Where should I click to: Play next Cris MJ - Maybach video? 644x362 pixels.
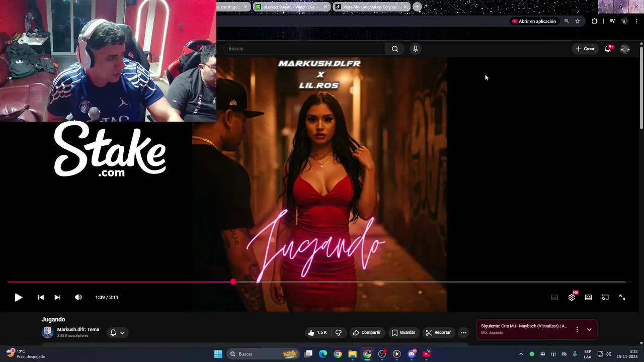click(524, 326)
